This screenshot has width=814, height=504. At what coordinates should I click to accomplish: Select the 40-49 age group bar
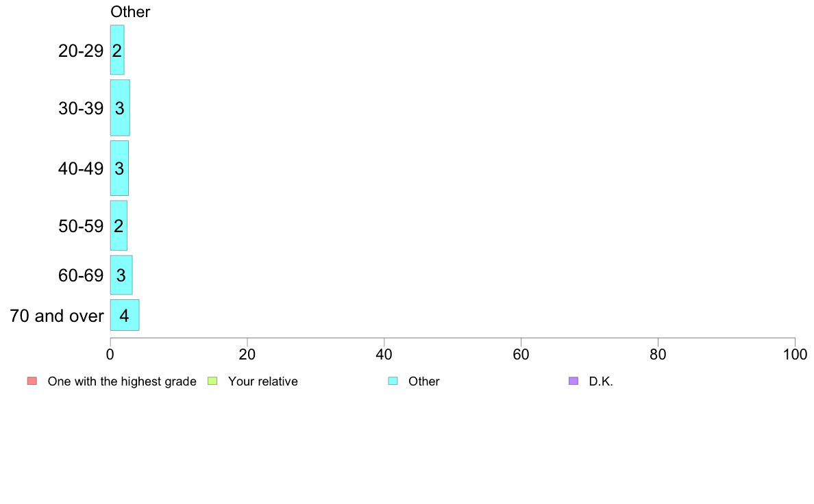[x=119, y=168]
